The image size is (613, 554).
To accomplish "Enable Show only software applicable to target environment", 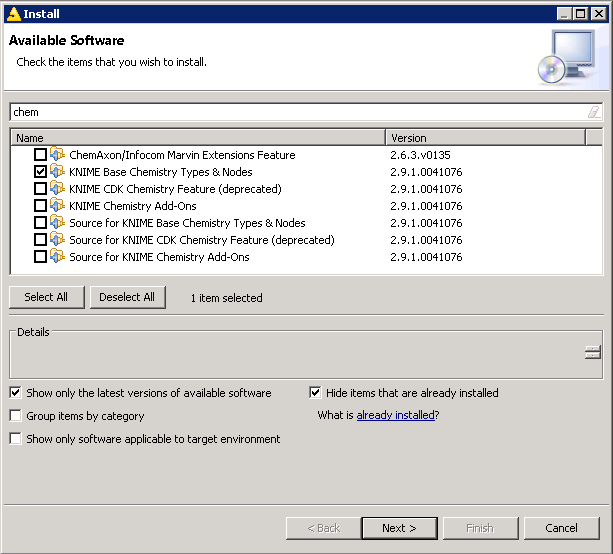I will click(16, 439).
